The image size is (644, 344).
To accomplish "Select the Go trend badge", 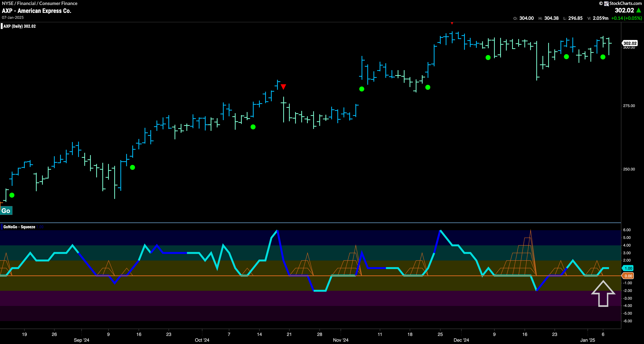I will click(x=6, y=211).
